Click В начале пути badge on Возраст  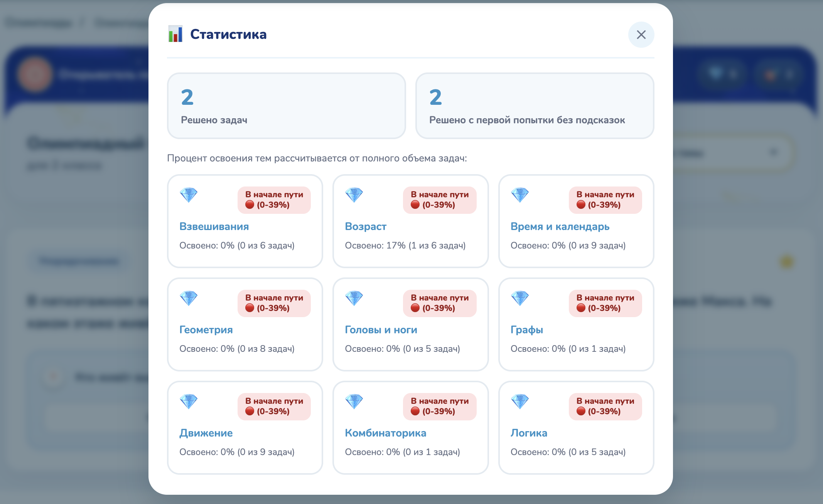tap(440, 200)
